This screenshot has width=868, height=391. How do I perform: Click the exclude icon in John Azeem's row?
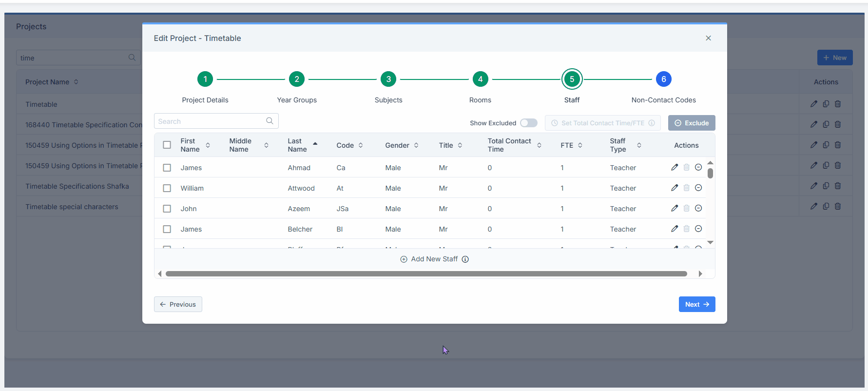pyautogui.click(x=698, y=208)
